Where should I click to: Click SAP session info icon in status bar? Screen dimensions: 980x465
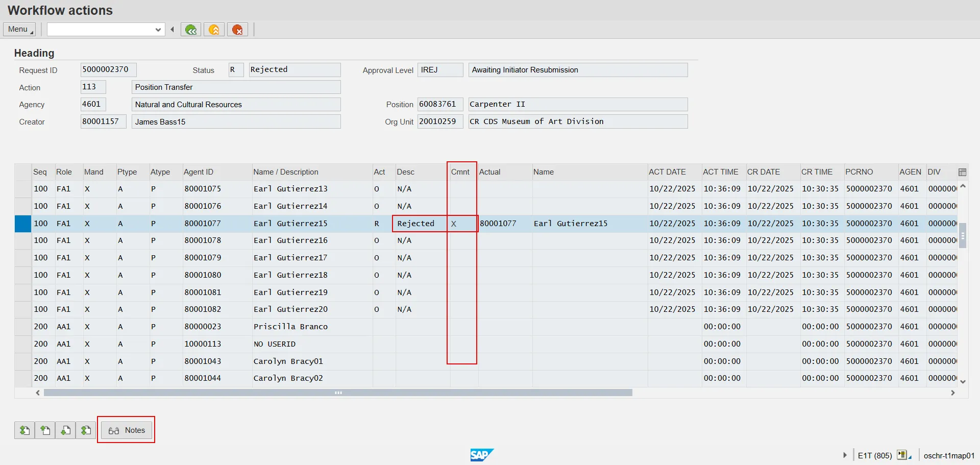(x=903, y=455)
